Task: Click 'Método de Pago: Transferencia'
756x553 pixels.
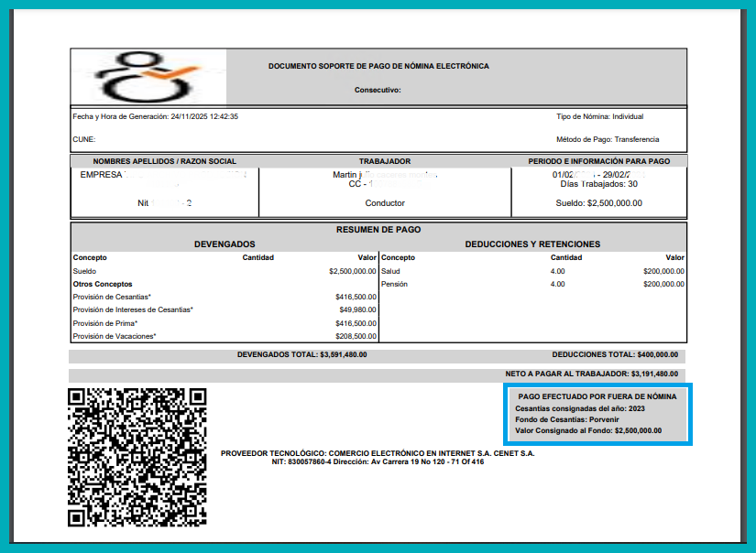Action: (607, 140)
